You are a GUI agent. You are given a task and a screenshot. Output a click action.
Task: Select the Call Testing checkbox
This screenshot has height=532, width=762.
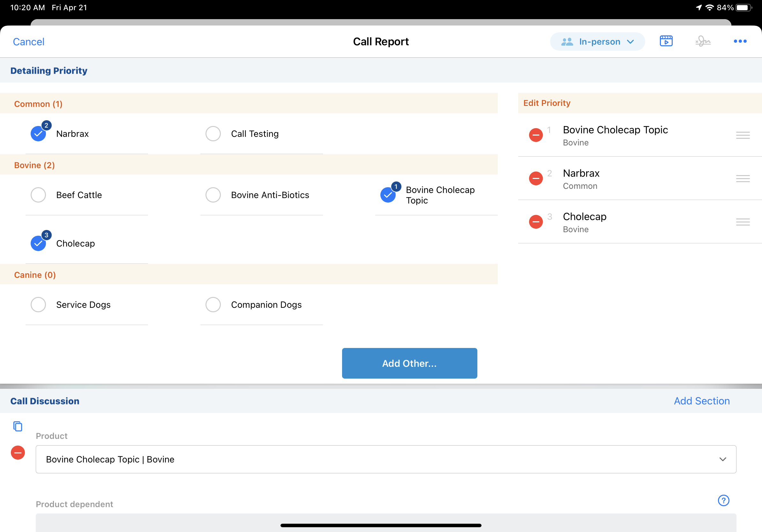click(x=213, y=134)
